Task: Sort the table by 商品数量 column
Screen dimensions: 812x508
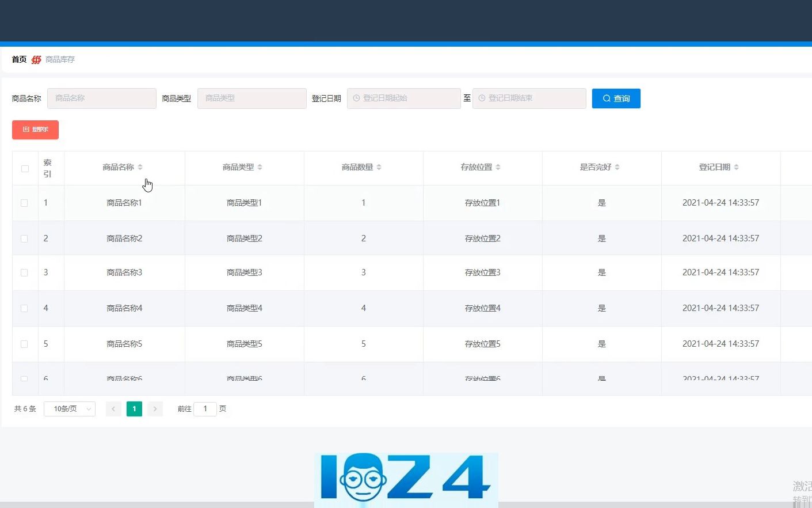Action: tap(378, 166)
